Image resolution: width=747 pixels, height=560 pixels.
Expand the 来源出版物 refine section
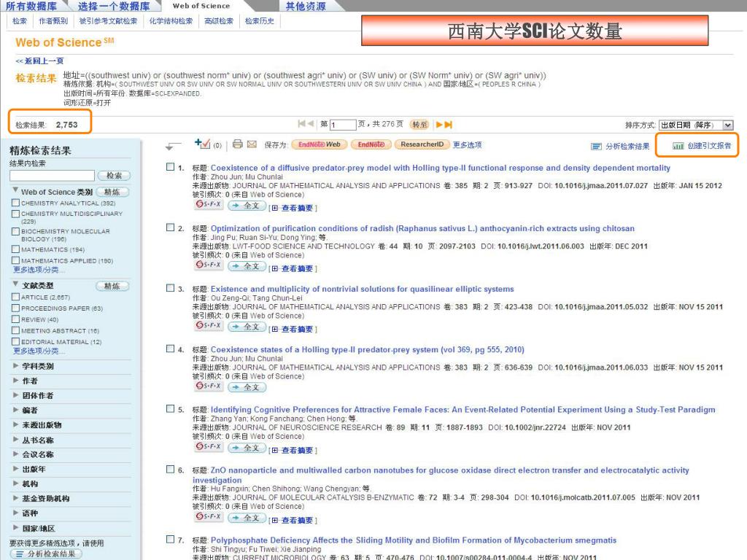(x=16, y=424)
